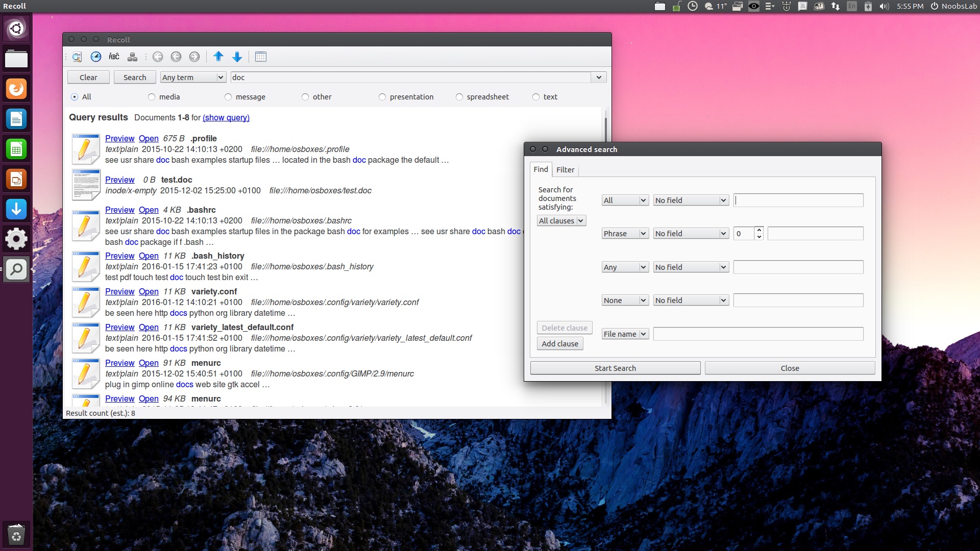Switch to results table view icon

tap(261, 57)
